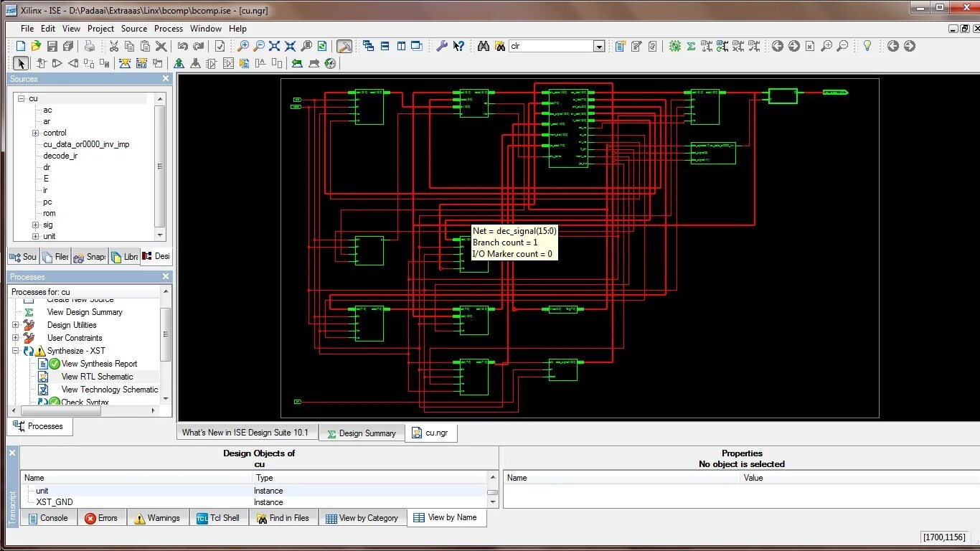This screenshot has width=980, height=551.
Task: Close the Sources panel with its X
Action: 166,79
